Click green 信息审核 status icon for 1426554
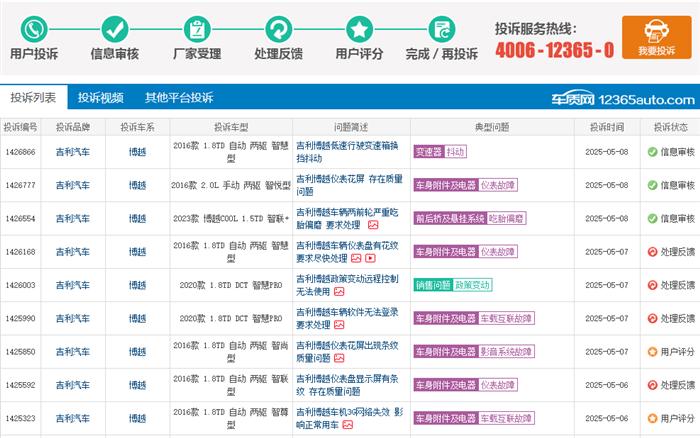The height and width of the screenshot is (438, 700). tap(652, 219)
